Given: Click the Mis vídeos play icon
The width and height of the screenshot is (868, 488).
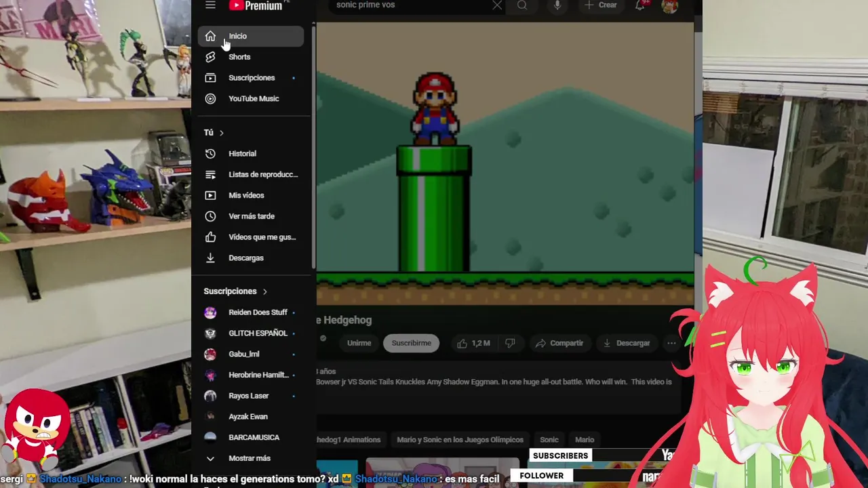Looking at the screenshot, I should click(x=210, y=195).
